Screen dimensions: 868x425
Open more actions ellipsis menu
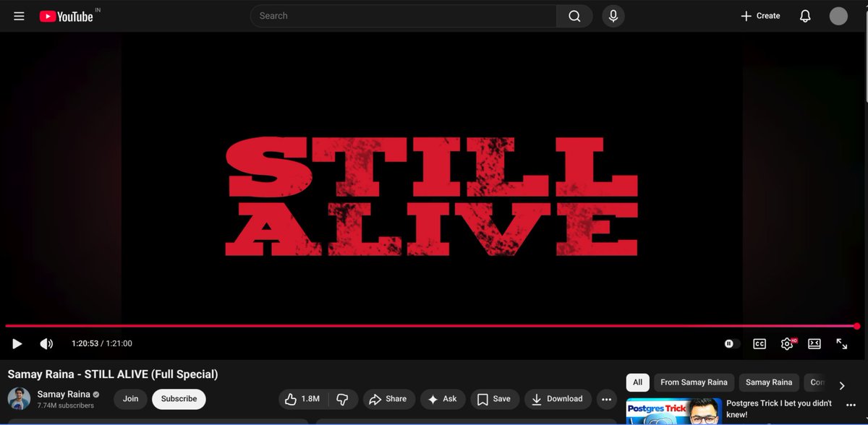(x=606, y=399)
